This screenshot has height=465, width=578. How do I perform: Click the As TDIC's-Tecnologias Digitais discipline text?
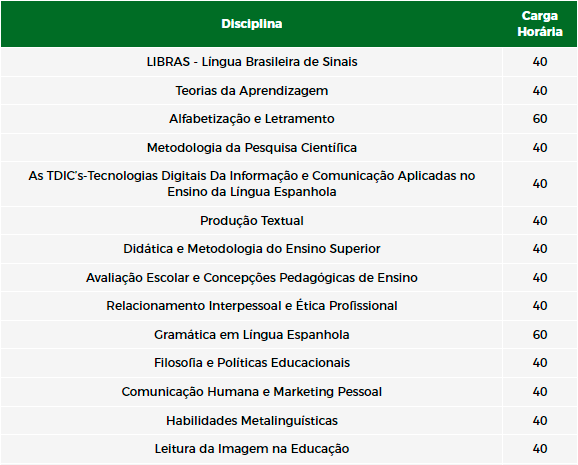pyautogui.click(x=251, y=184)
